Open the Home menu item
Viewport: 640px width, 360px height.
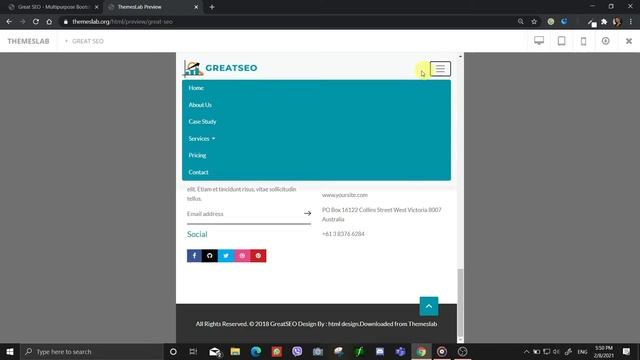tap(196, 88)
